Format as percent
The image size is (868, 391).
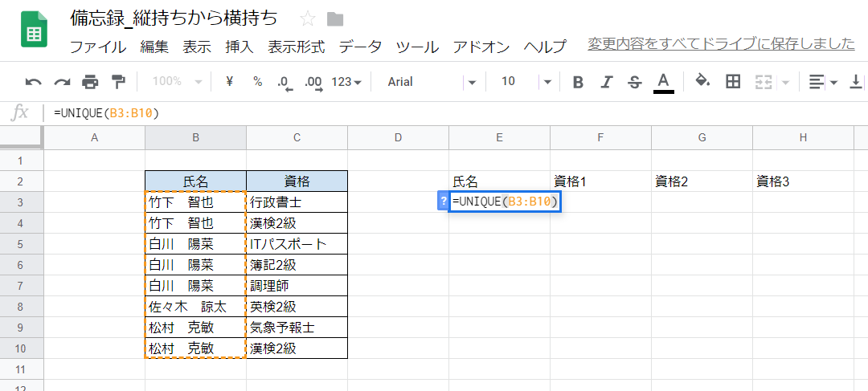(x=258, y=82)
